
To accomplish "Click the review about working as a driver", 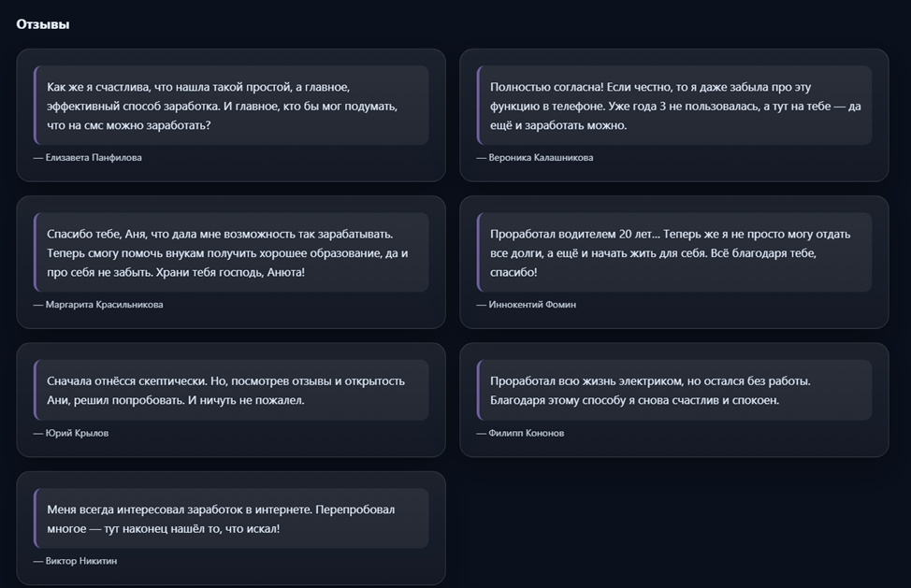I will point(670,252).
